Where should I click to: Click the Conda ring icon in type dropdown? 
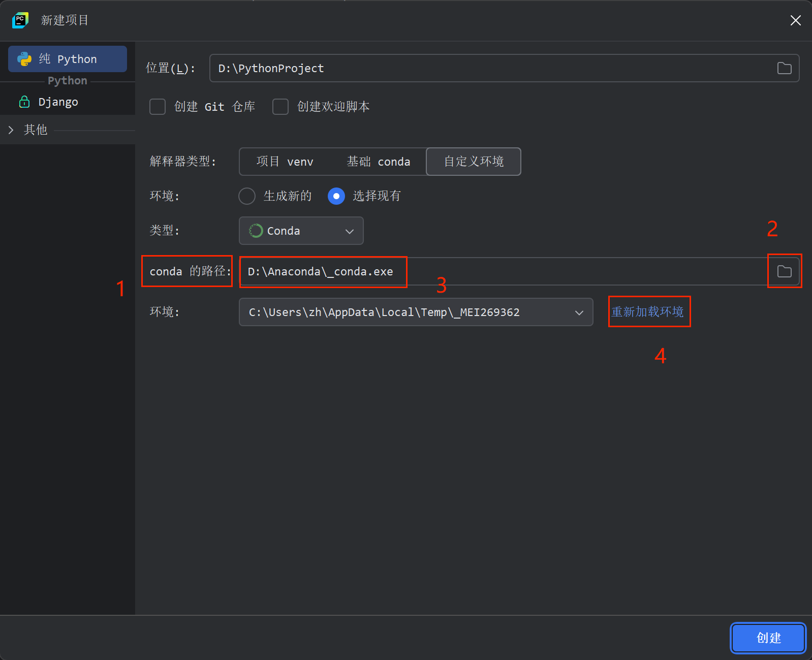click(256, 231)
